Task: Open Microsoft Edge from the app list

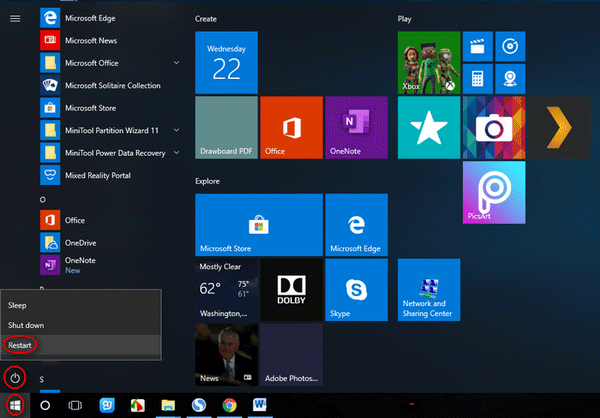Action: pyautogui.click(x=110, y=18)
